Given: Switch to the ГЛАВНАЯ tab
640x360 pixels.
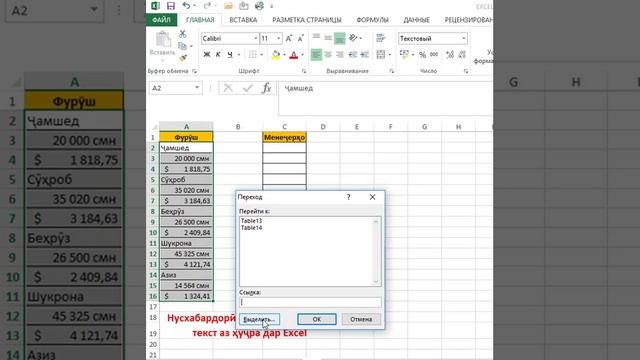Looking at the screenshot, I should click(x=200, y=20).
